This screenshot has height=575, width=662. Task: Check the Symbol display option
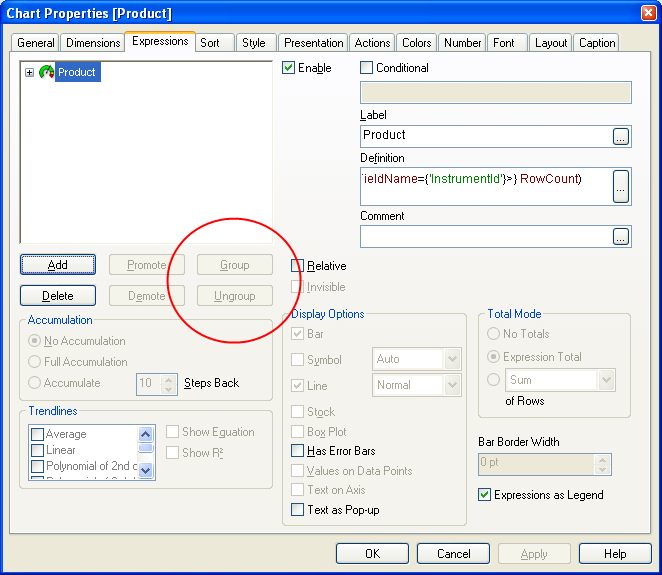click(x=297, y=360)
